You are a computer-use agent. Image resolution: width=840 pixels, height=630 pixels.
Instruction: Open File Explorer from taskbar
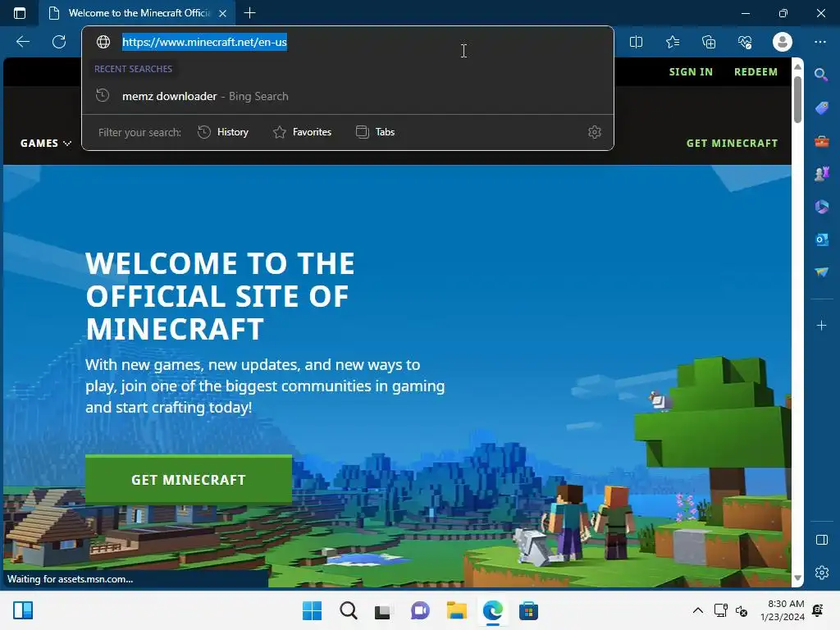456,610
